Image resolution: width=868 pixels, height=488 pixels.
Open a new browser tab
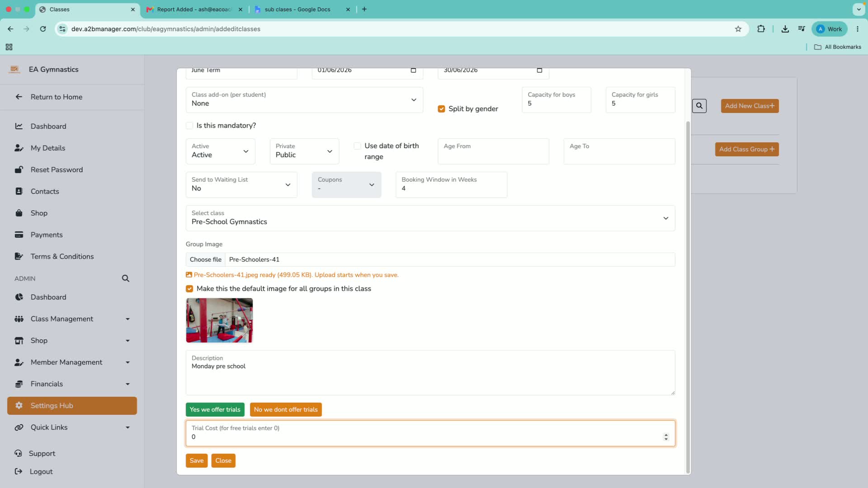pyautogui.click(x=364, y=9)
